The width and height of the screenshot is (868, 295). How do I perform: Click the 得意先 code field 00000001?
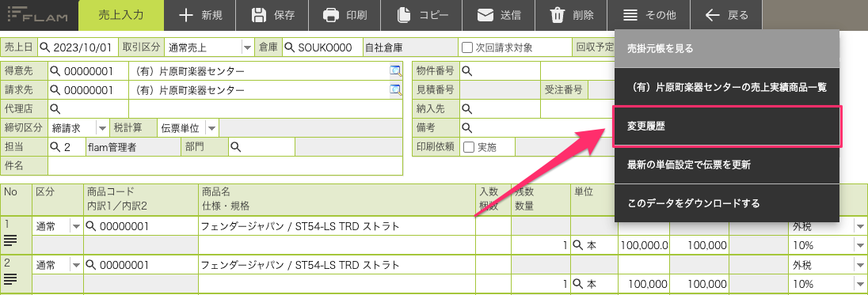pyautogui.click(x=89, y=71)
